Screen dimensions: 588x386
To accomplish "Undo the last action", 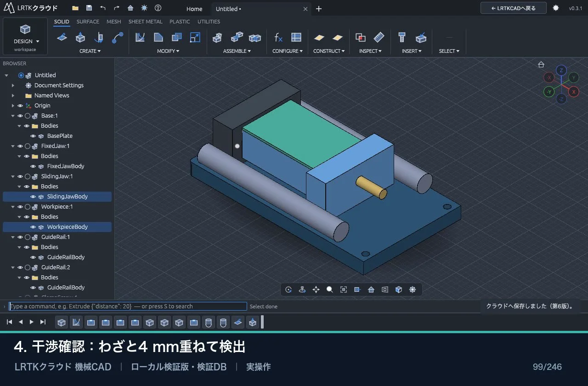I will coord(103,8).
